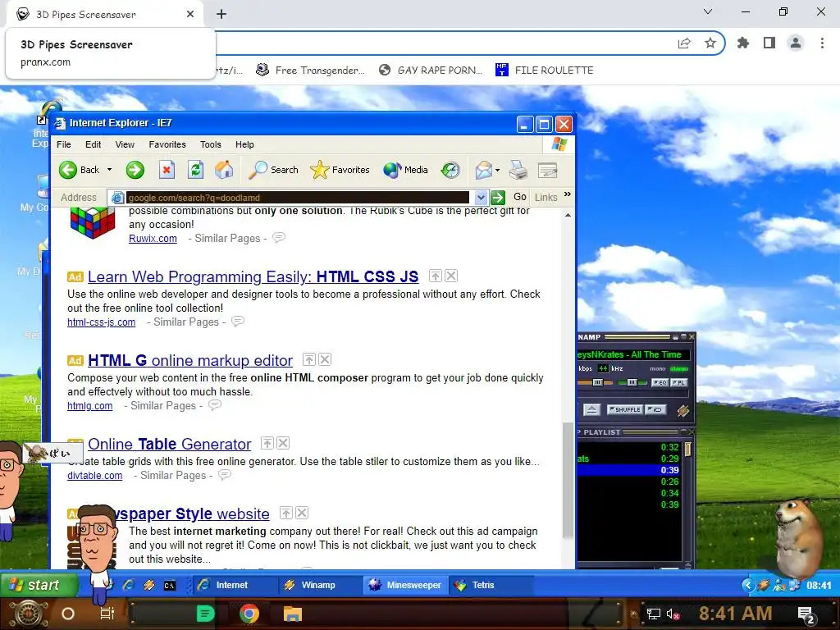Open IE7 History clock icon
This screenshot has width=840, height=630.
450,170
